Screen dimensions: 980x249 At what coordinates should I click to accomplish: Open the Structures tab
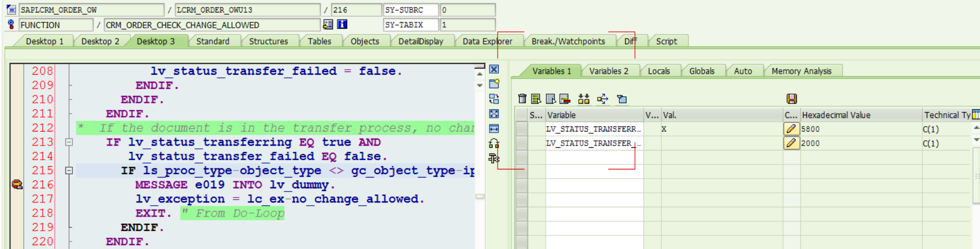pyautogui.click(x=268, y=41)
